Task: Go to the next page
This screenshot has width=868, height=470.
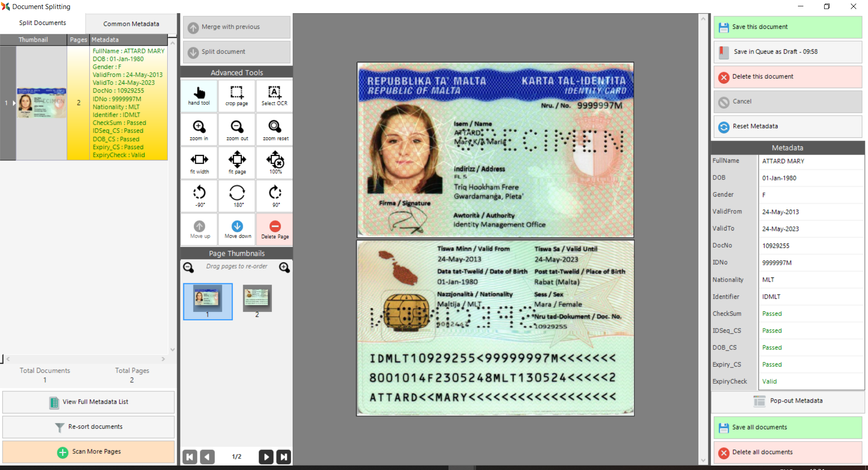Action: [x=266, y=457]
